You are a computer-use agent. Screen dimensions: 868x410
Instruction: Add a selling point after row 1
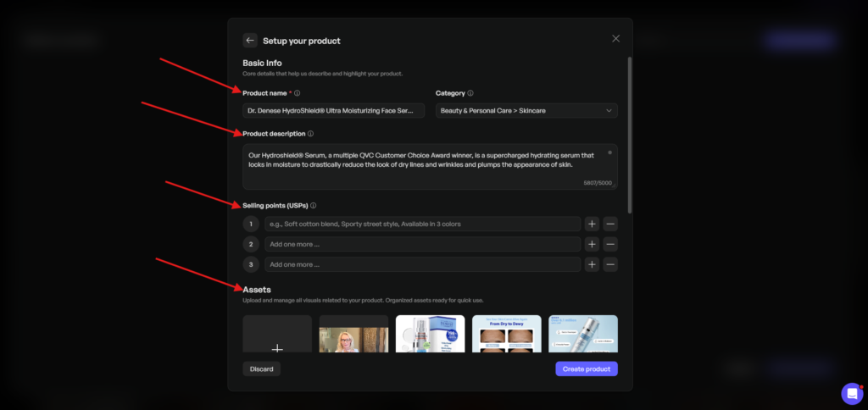[x=592, y=224]
